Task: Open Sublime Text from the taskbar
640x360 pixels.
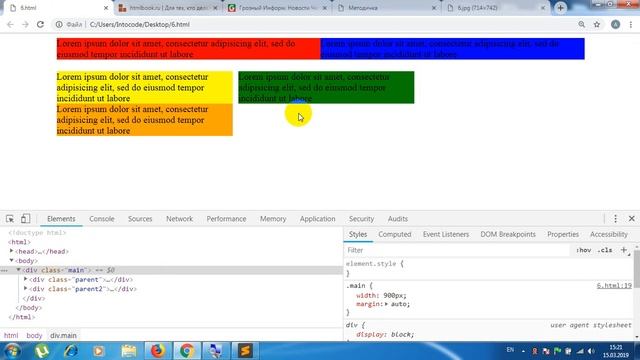Action: pyautogui.click(x=245, y=351)
